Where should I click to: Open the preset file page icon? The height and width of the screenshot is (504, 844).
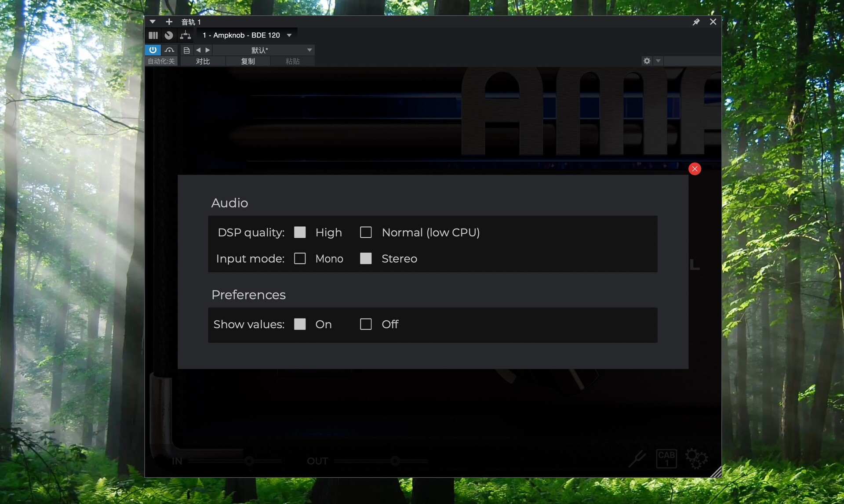tap(186, 50)
